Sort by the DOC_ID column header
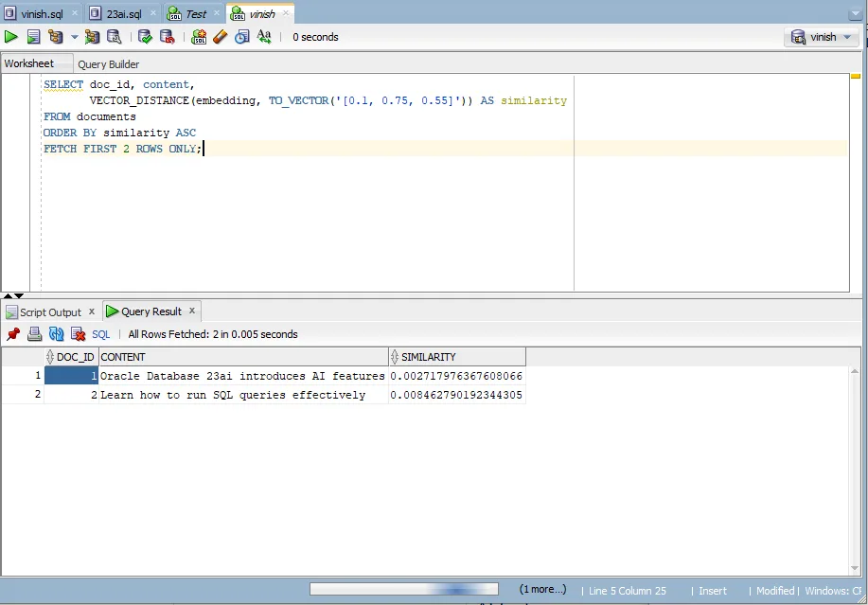The image size is (868, 605). [71, 357]
